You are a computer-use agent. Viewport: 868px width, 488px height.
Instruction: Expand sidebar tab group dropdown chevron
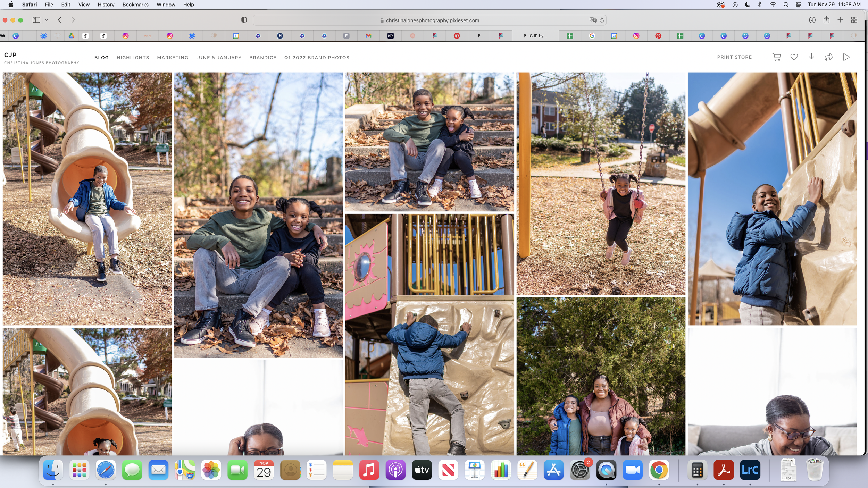point(47,20)
